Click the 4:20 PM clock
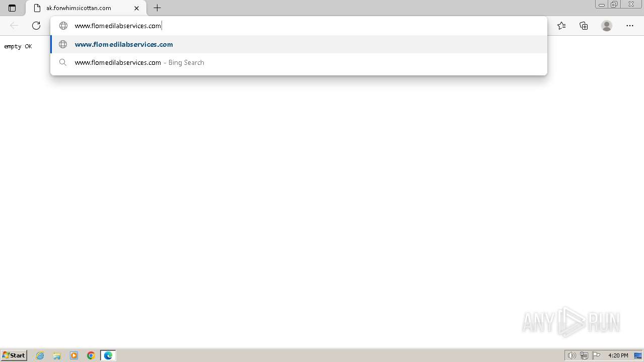The image size is (644, 362). click(x=618, y=355)
